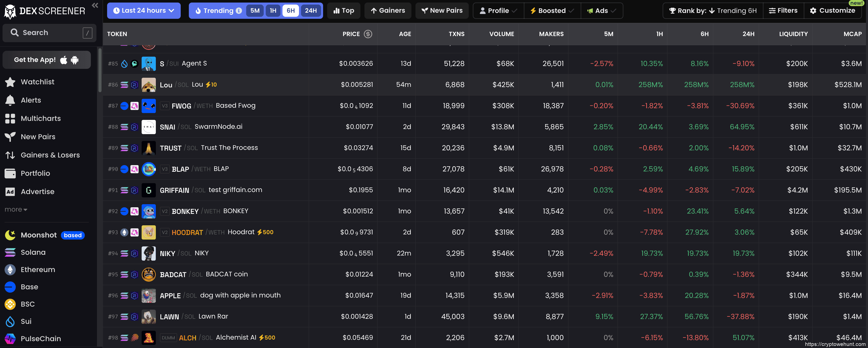The width and height of the screenshot is (868, 348).
Task: Select the 1H trending interval
Action: click(x=273, y=11)
